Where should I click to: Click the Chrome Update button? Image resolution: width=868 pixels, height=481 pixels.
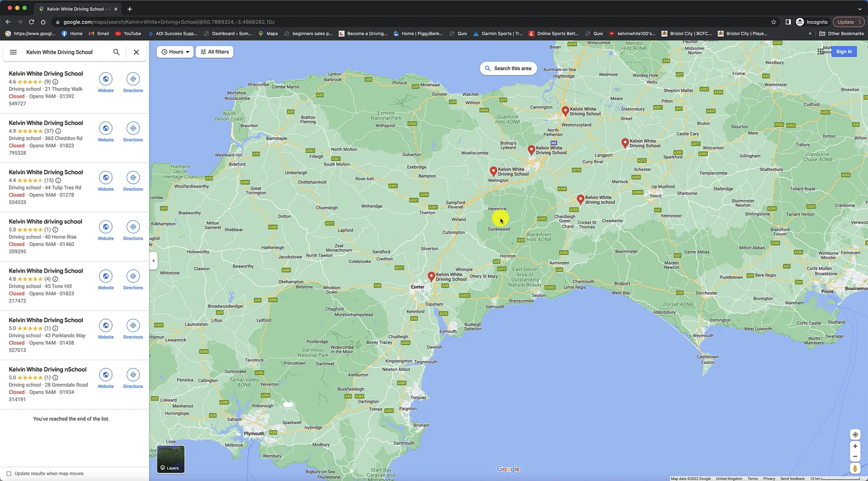click(x=849, y=22)
